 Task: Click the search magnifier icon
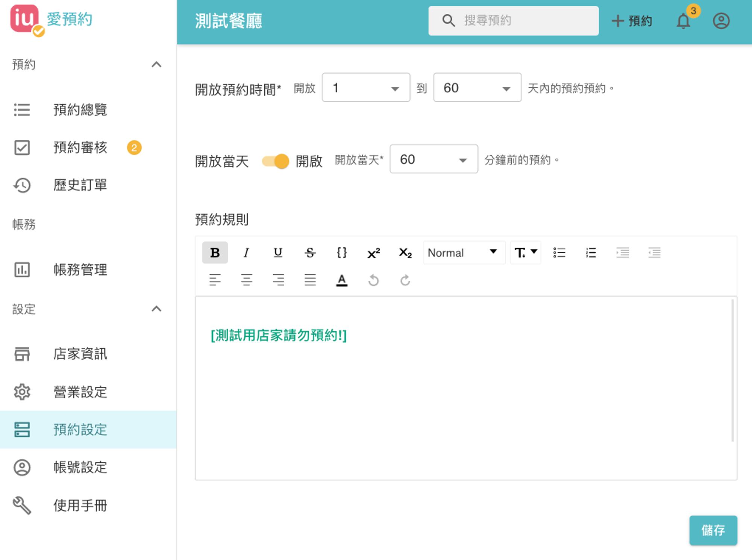click(448, 21)
